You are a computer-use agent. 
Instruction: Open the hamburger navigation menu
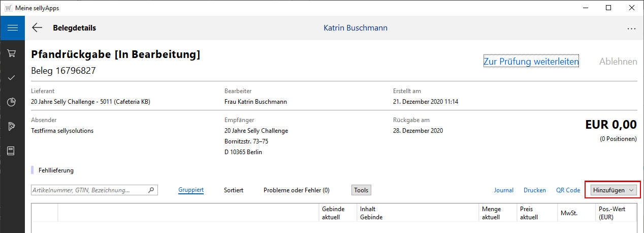[x=12, y=28]
